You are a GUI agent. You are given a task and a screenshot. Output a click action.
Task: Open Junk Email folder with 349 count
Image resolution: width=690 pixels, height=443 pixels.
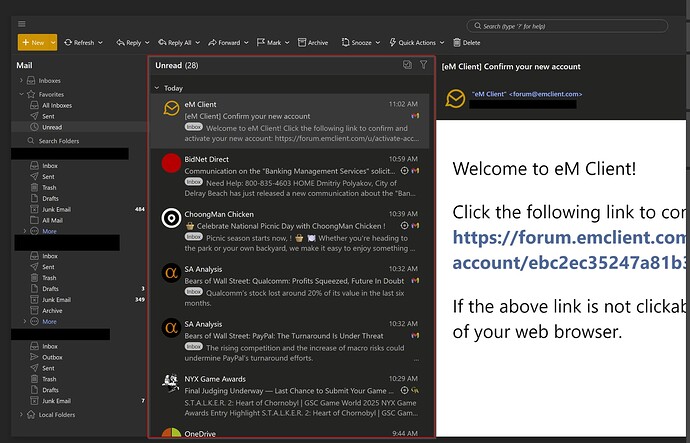(x=56, y=300)
